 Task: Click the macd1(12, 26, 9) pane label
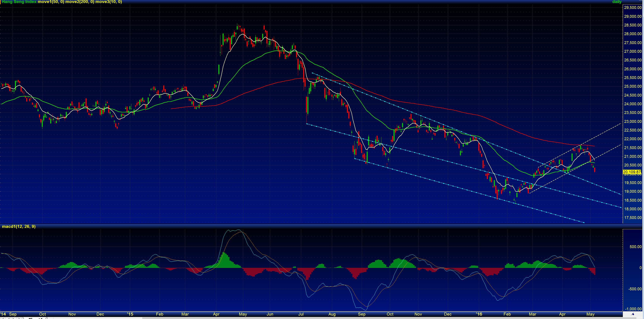19,226
